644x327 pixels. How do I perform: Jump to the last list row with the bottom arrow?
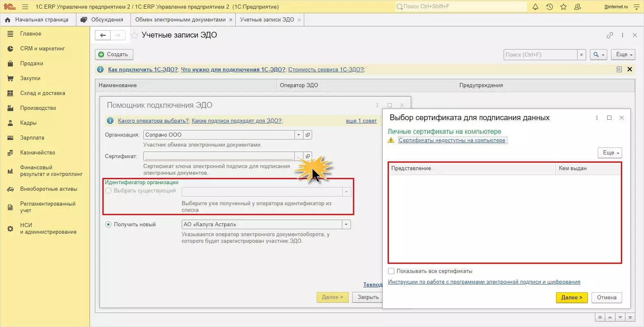click(x=630, y=317)
